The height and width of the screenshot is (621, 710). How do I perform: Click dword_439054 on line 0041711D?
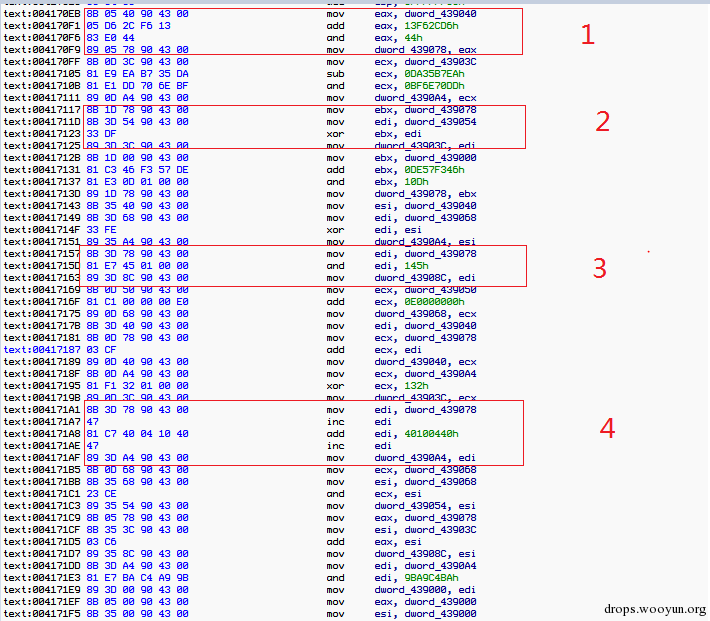(x=440, y=122)
